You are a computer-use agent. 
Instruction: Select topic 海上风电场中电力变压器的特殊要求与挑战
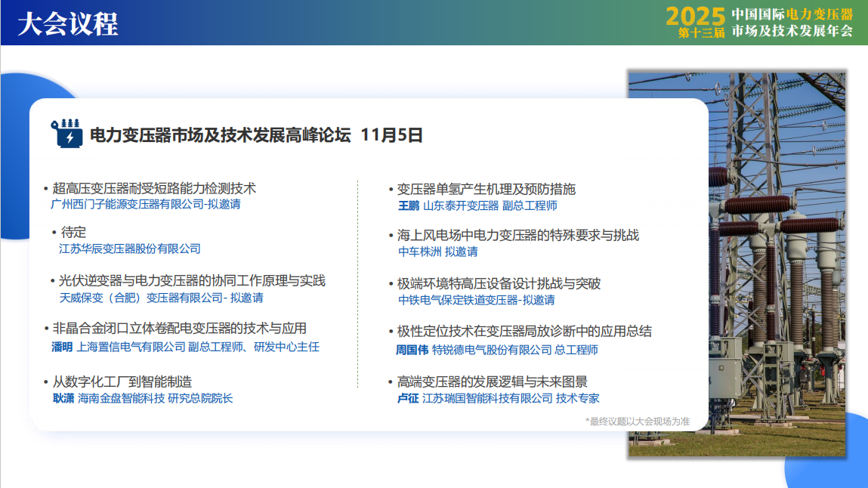pos(517,235)
